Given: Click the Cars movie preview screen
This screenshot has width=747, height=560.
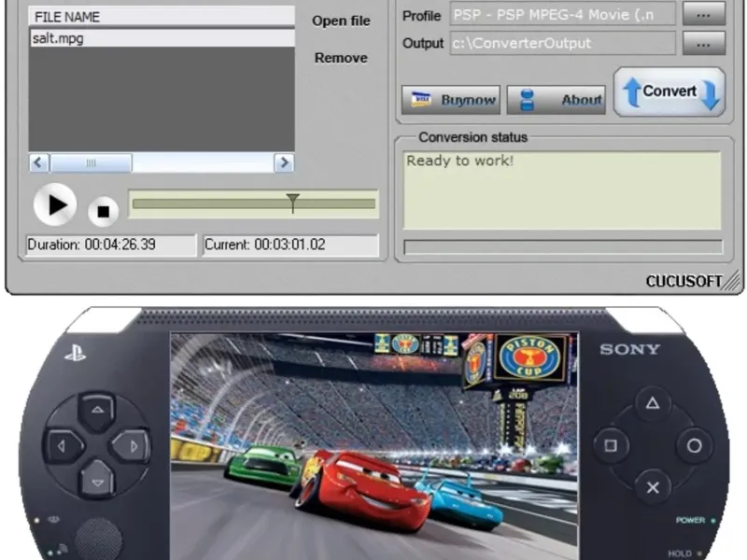Looking at the screenshot, I should 374,447.
